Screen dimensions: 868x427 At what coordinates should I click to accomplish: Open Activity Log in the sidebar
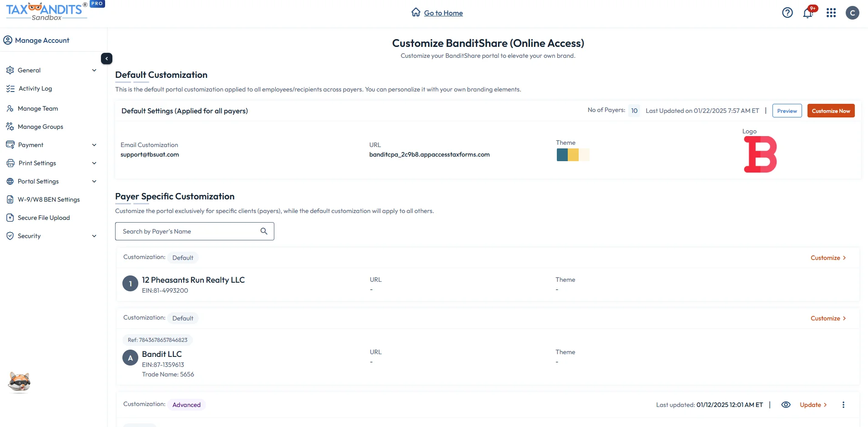click(x=35, y=88)
